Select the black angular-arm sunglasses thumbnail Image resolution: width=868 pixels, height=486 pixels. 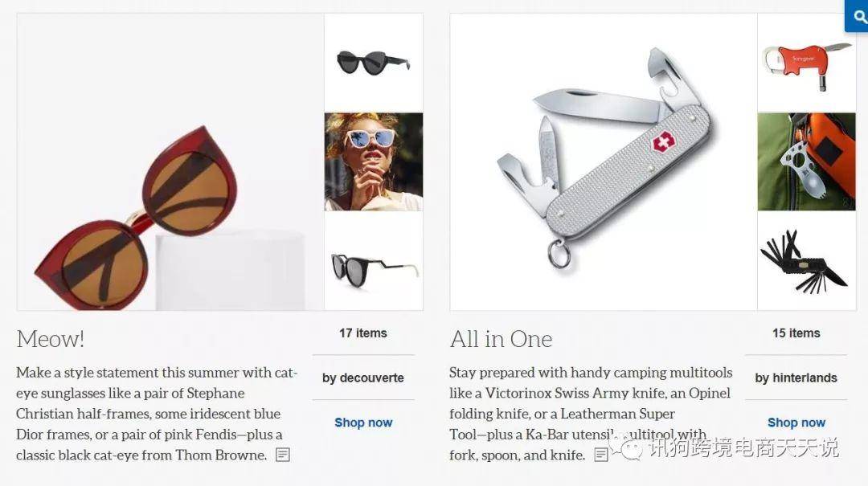pyautogui.click(x=374, y=261)
